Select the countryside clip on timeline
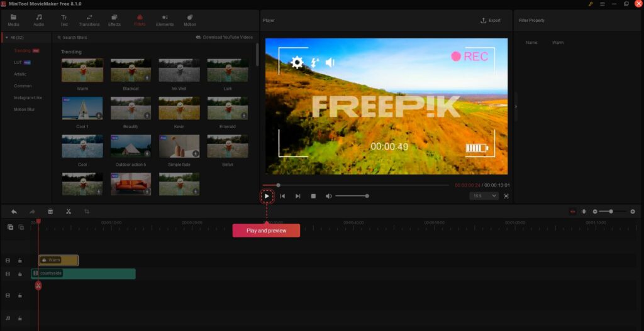Viewport: 644px width, 331px height. pos(84,274)
